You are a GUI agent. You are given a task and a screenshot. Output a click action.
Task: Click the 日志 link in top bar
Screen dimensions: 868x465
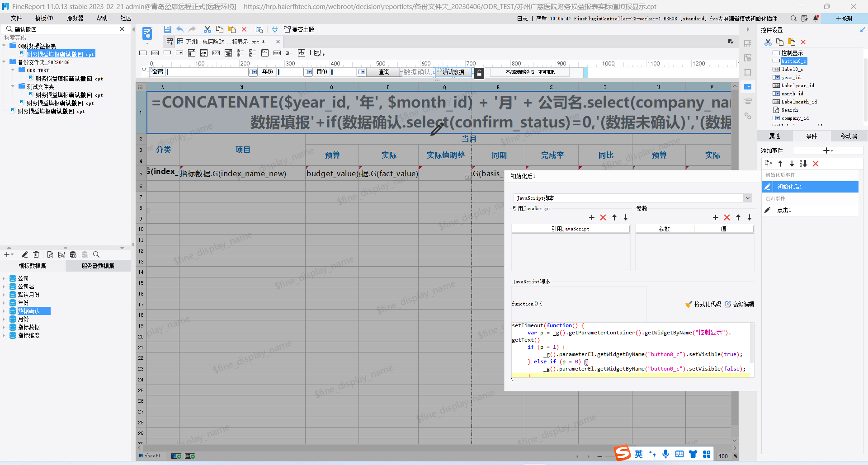522,19
